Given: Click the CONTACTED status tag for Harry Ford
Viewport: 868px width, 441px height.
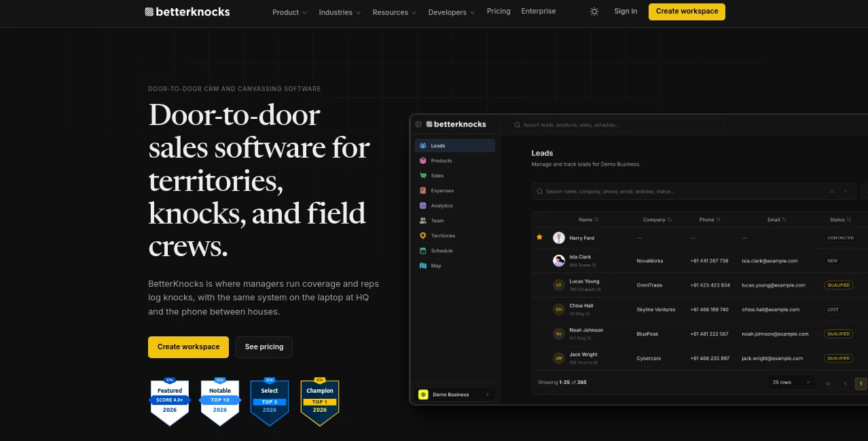Looking at the screenshot, I should click(841, 238).
